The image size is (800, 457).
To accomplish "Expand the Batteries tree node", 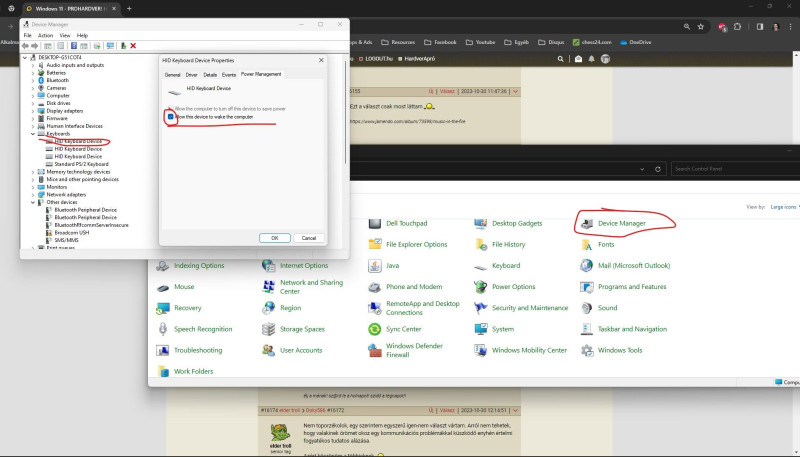I will click(33, 73).
